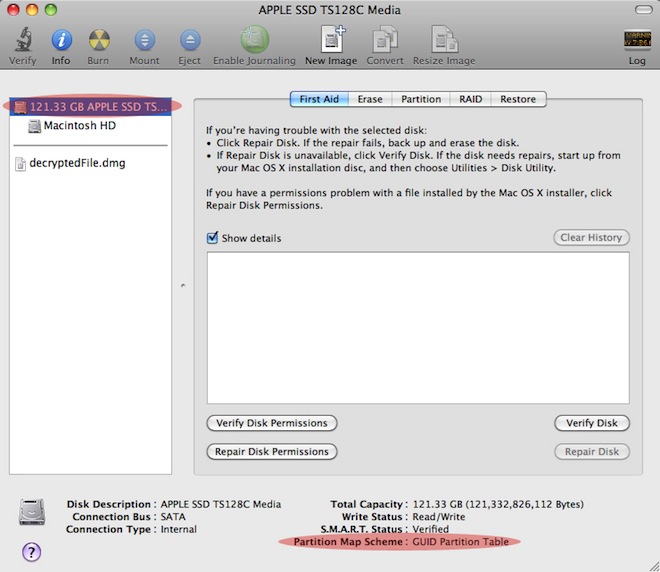Click the Write Status 'Read/Write' value
The height and width of the screenshot is (572, 660).
pyautogui.click(x=439, y=516)
